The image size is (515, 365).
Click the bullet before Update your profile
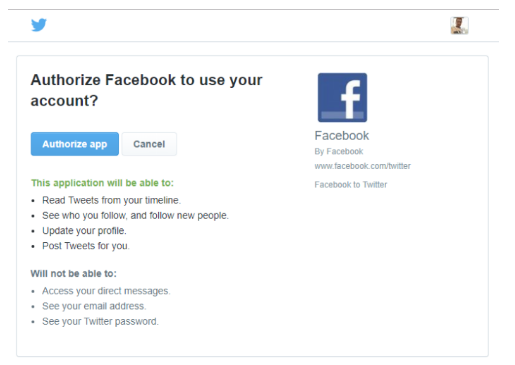[33, 231]
